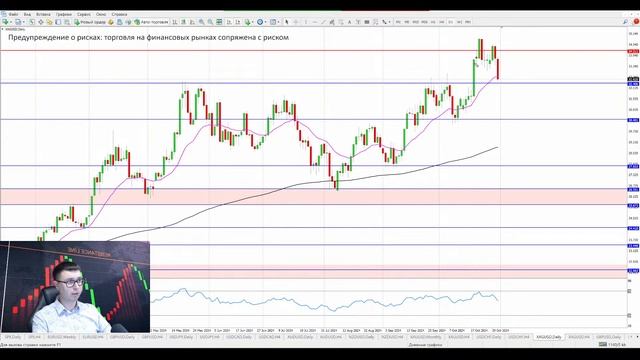This screenshot has height=360, width=640.
Task: Switch timeframe to H4
Action: (442, 22)
